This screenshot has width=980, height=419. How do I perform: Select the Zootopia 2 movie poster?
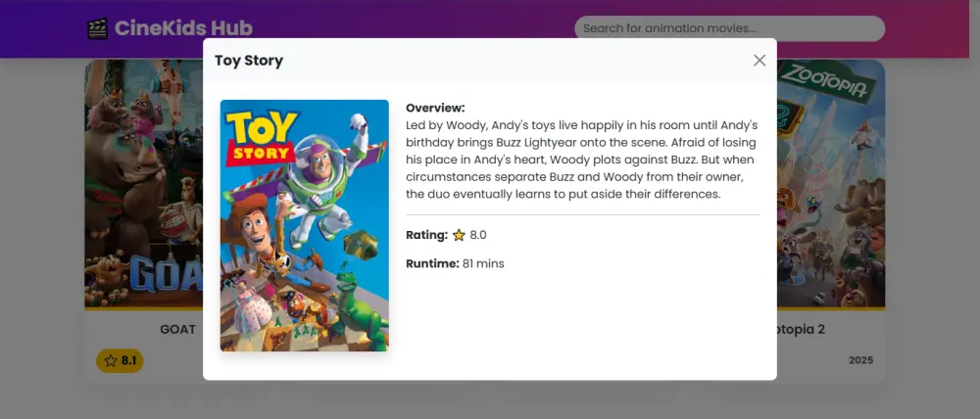point(831,184)
